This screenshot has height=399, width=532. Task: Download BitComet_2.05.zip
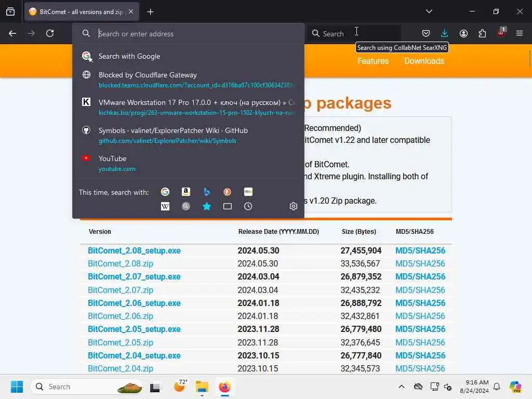(121, 342)
